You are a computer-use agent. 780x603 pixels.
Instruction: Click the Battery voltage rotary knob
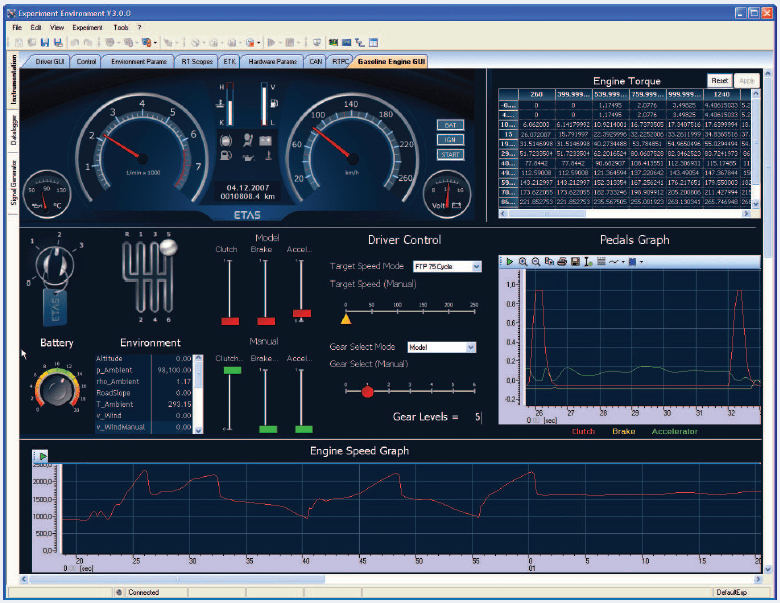click(x=56, y=389)
